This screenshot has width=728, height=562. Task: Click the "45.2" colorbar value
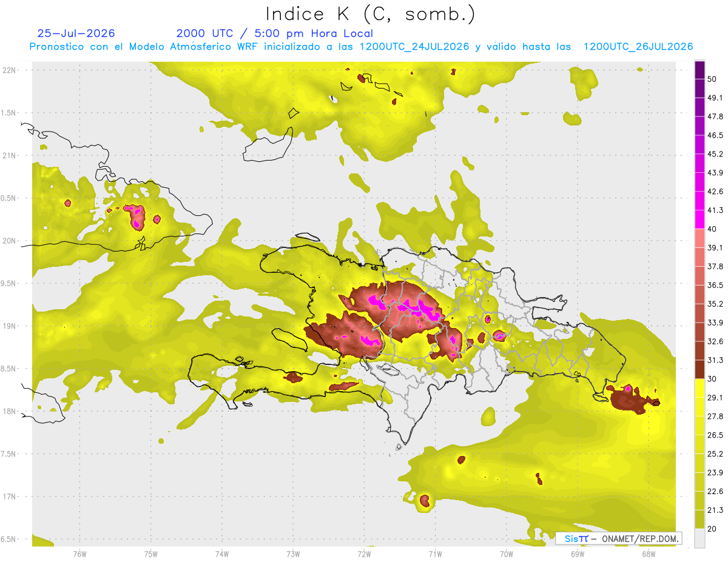tap(716, 155)
